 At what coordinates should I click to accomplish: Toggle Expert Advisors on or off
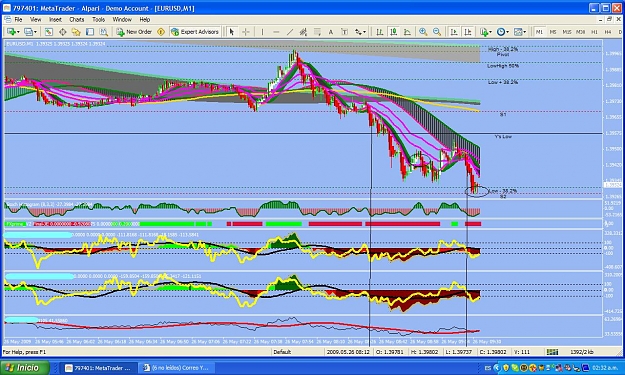coord(195,32)
